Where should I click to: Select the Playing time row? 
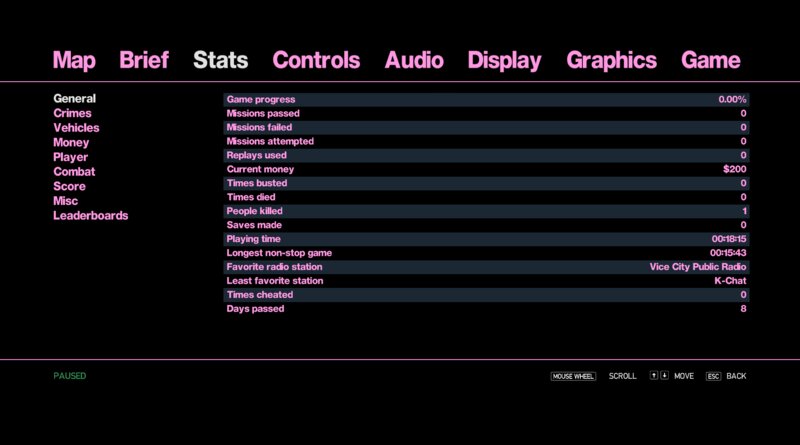[486, 239]
